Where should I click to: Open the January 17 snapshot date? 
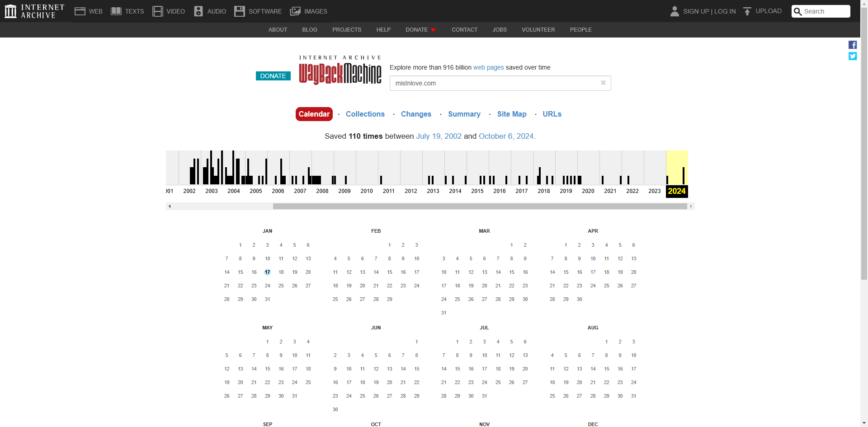tap(268, 272)
